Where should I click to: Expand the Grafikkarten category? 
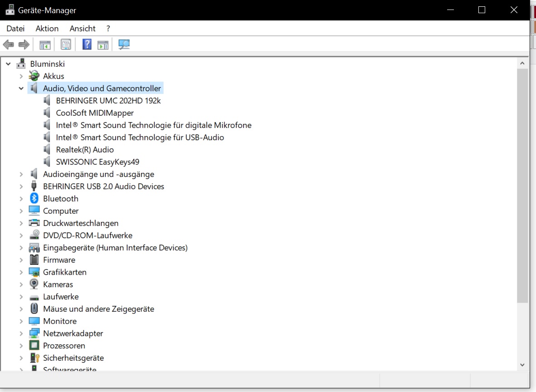pyautogui.click(x=21, y=272)
